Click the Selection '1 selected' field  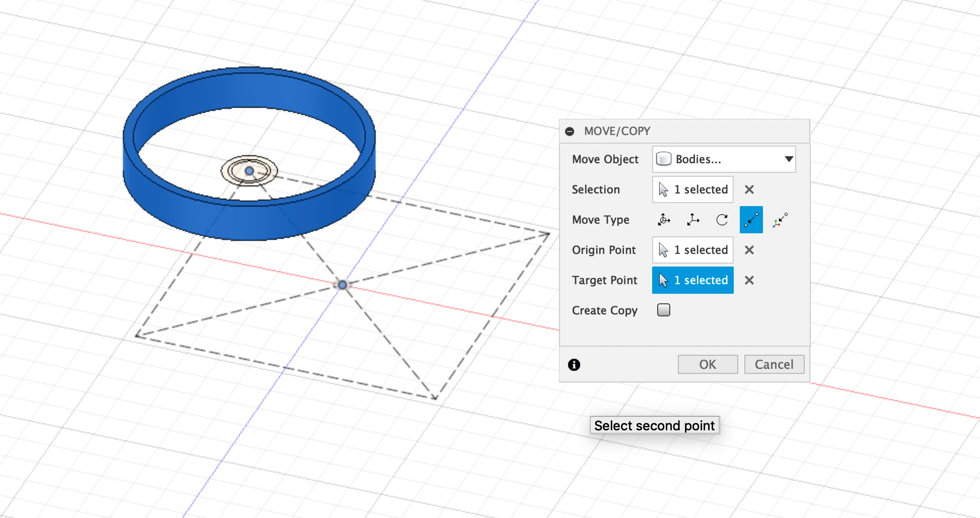click(692, 189)
